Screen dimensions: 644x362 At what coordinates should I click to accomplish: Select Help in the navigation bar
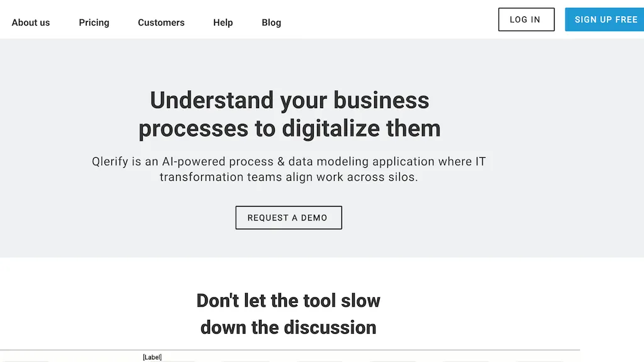[223, 23]
